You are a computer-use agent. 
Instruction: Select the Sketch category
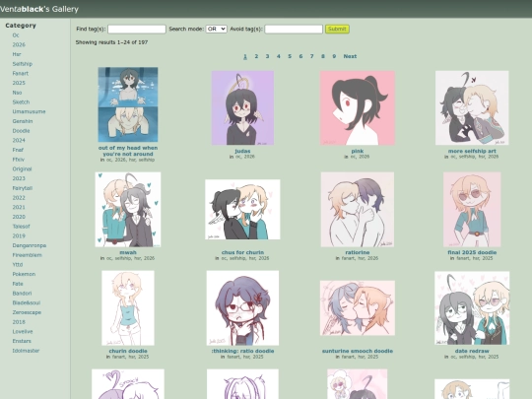[21, 102]
